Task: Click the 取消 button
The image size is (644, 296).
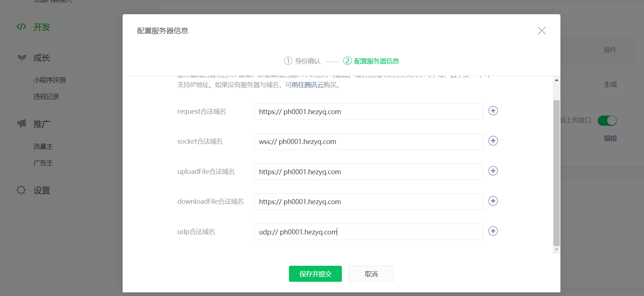Action: [371, 274]
